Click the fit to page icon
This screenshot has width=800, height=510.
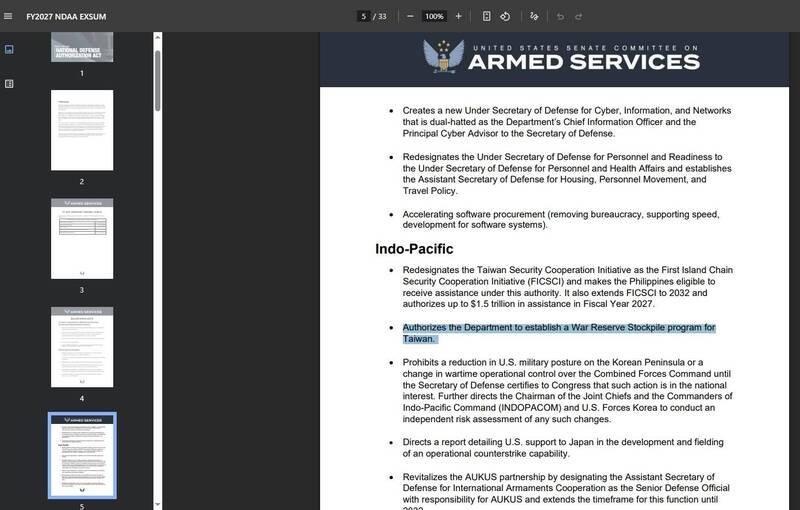[487, 16]
